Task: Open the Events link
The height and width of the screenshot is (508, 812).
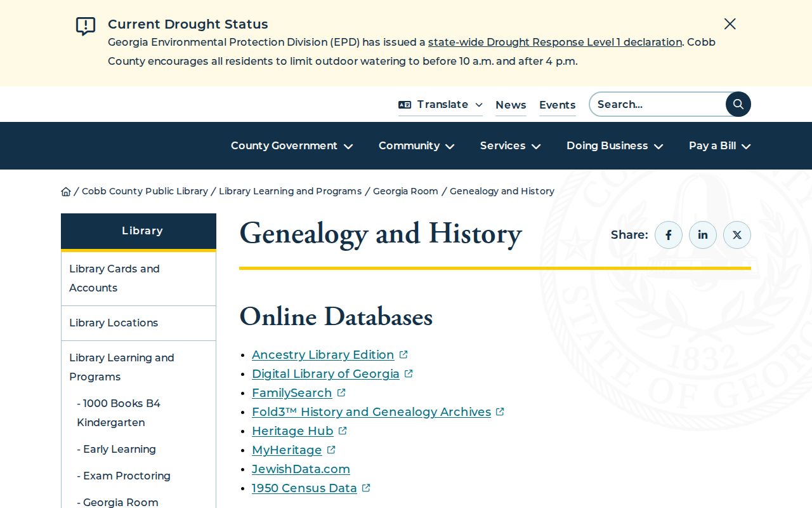Action: (x=558, y=105)
